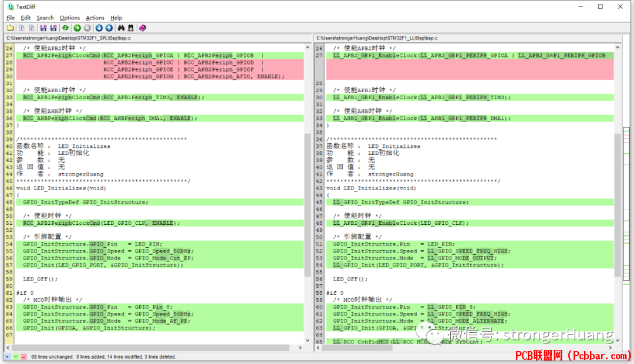This screenshot has width=634, height=364.
Task: Click the left pane LED_OFF(); line
Action: [x=40, y=279]
